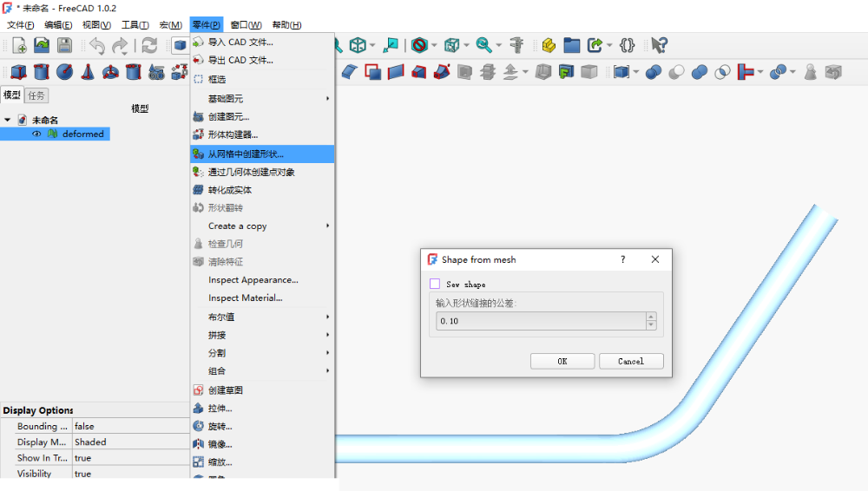Click the Undo arrow icon
868x491 pixels.
tap(97, 45)
